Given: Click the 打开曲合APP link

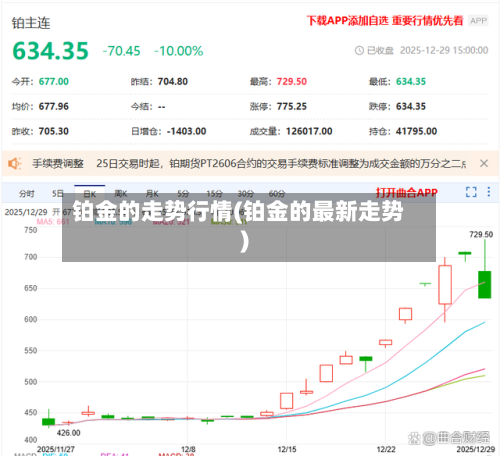Looking at the screenshot, I should coord(407,192).
